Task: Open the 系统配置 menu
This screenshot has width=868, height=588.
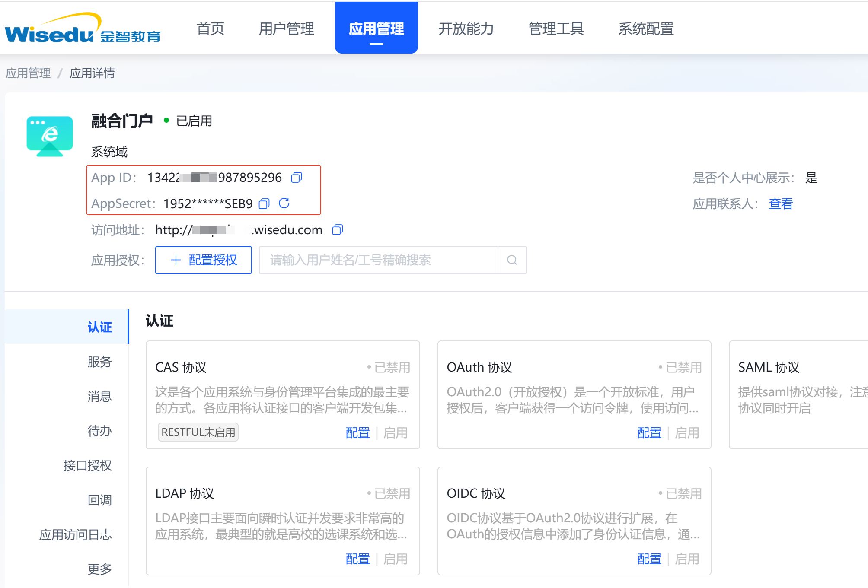Action: point(646,29)
